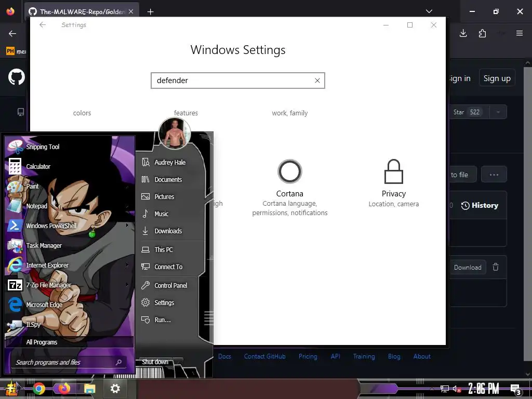The image size is (532, 399).
Task: Click the Settings search field
Action: click(x=238, y=81)
